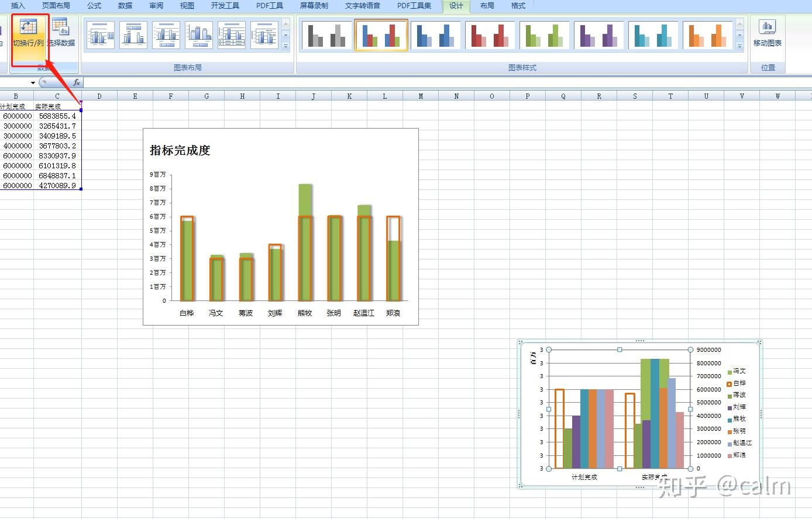
Task: Open the 公式 ribbon tab
Action: [x=94, y=6]
